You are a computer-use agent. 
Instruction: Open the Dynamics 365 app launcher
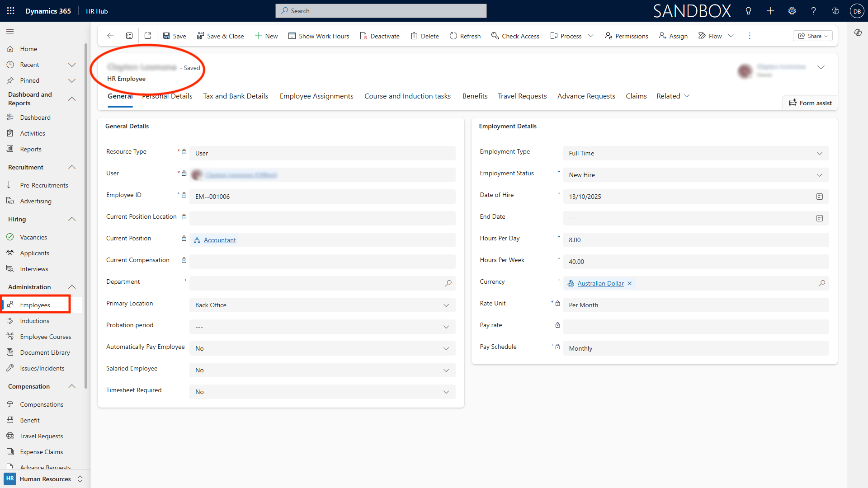point(10,11)
